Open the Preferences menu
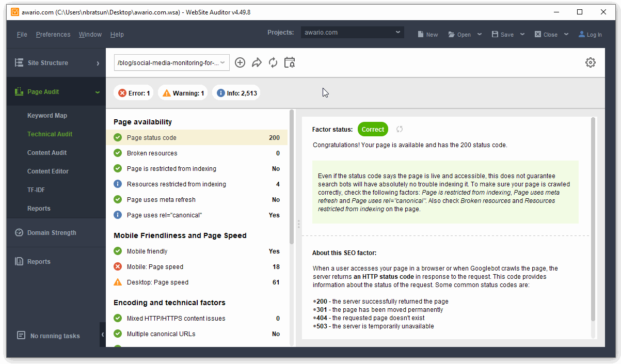This screenshot has height=364, width=621. (53, 35)
